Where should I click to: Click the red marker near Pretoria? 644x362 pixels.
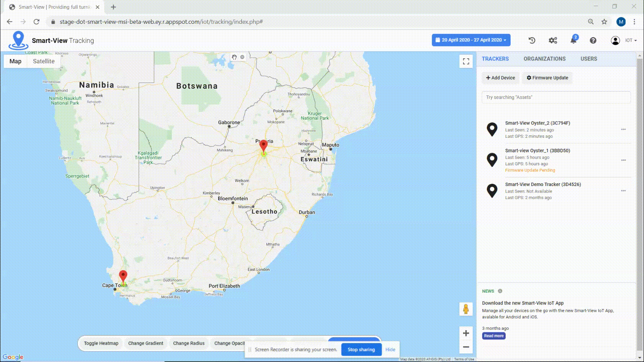[263, 146]
